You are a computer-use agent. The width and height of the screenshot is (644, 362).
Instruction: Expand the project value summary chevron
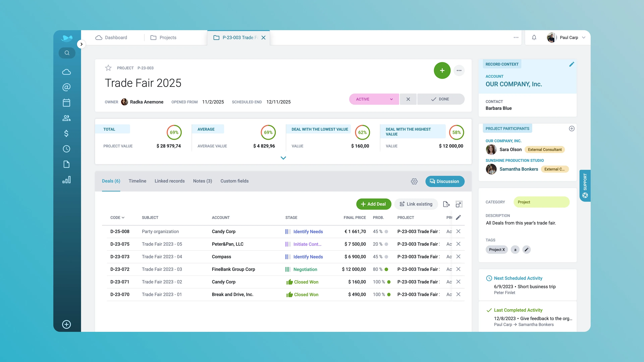(x=283, y=158)
